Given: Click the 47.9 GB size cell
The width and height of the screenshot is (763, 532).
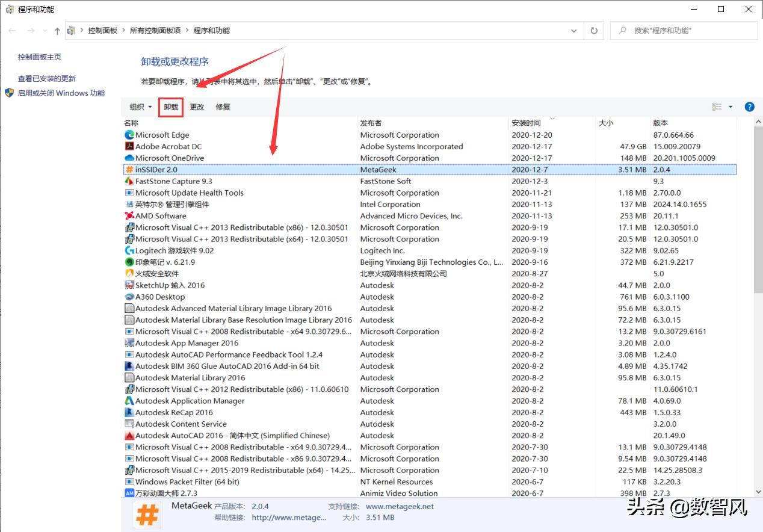Looking at the screenshot, I should 633,146.
